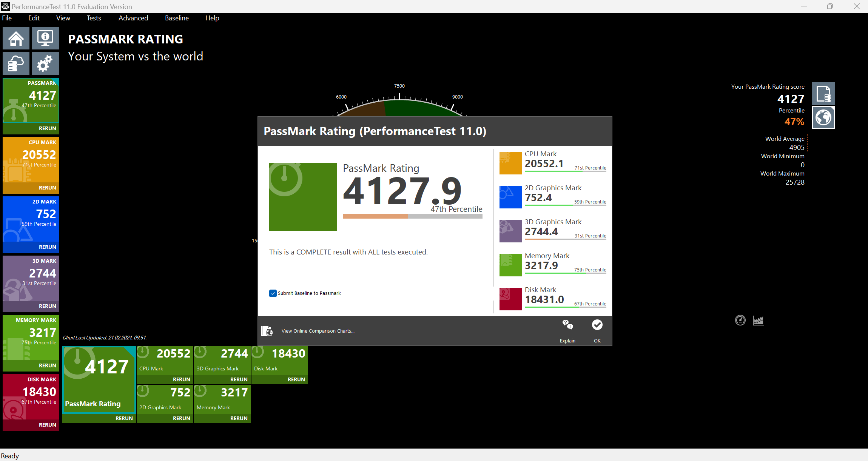This screenshot has height=461, width=868.
Task: Open the Advanced menu
Action: 133,18
